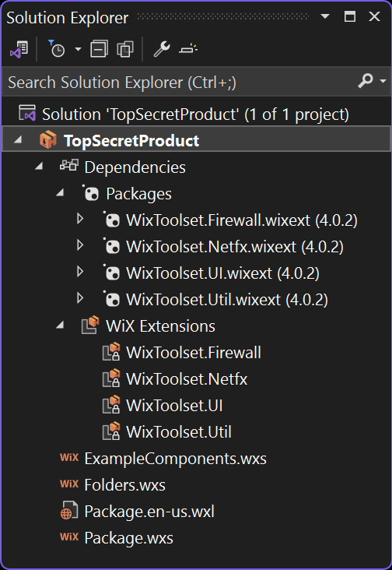Open Properties wrench icon
Screen dimensions: 392x570
tap(162, 49)
